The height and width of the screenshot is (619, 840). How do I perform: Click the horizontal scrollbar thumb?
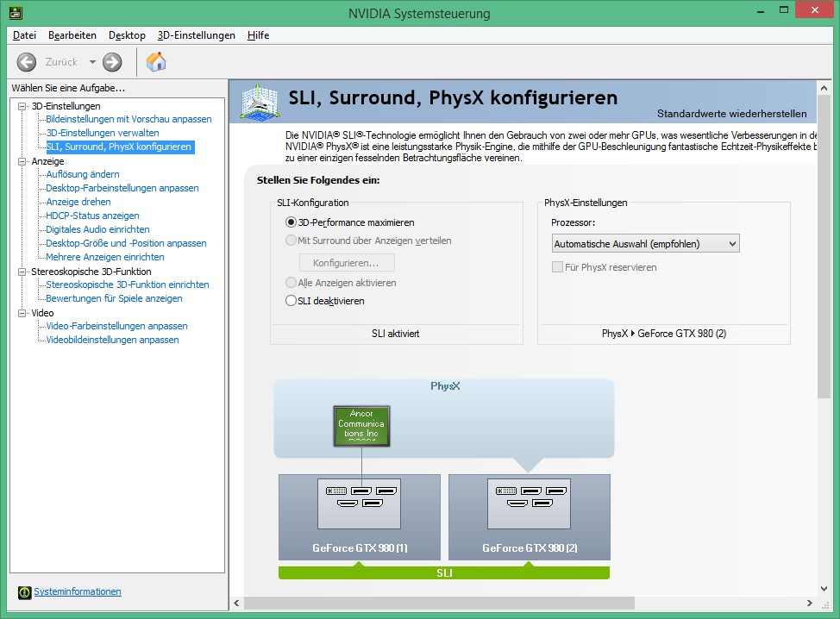(x=439, y=603)
